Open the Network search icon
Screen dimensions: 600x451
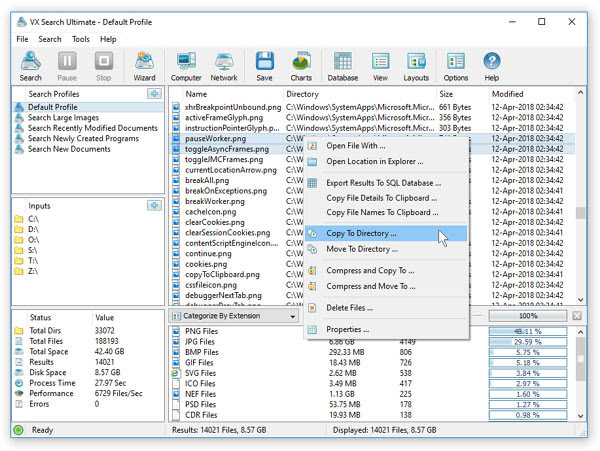[x=224, y=66]
